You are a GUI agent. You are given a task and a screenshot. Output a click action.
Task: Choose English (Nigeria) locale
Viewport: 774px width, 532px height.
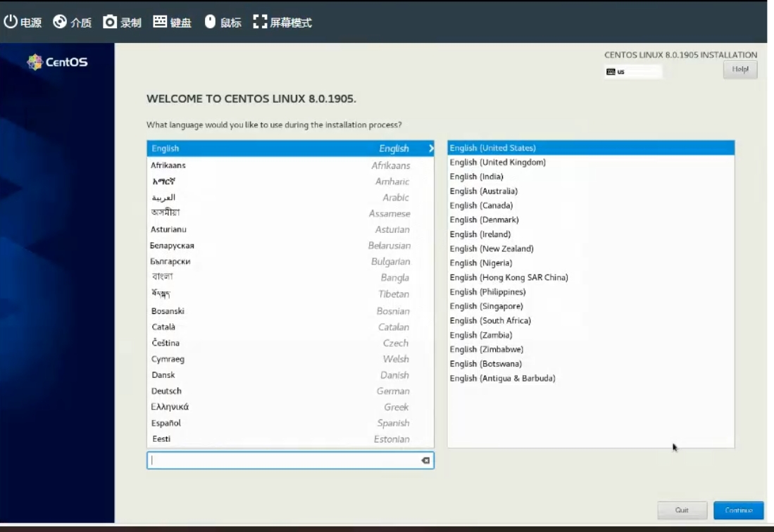click(x=591, y=262)
